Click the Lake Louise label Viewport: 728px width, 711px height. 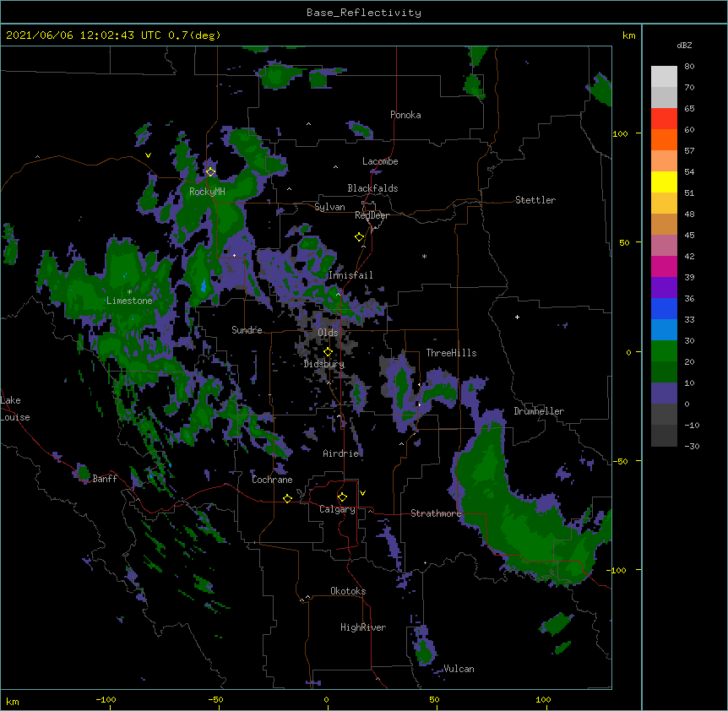click(x=15, y=409)
